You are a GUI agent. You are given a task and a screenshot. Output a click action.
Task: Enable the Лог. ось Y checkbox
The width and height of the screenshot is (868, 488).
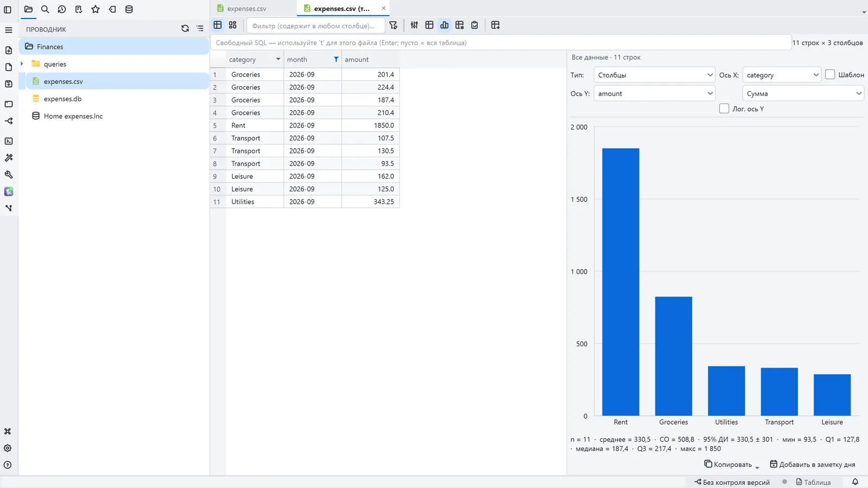724,108
